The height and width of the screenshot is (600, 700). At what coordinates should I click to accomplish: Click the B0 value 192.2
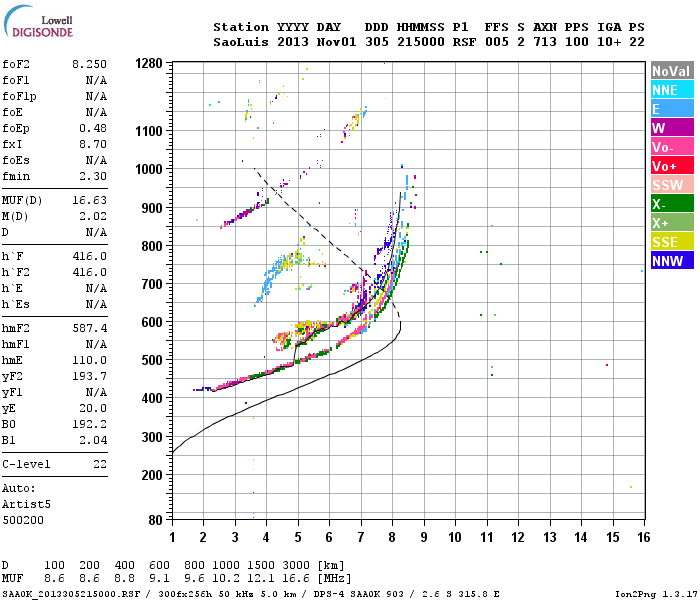89,425
